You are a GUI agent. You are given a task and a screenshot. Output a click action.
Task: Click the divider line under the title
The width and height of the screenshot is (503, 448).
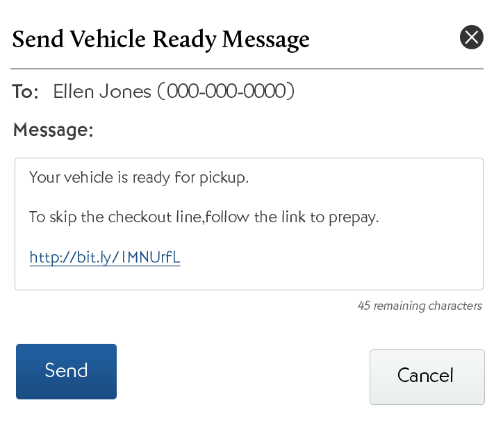click(247, 69)
